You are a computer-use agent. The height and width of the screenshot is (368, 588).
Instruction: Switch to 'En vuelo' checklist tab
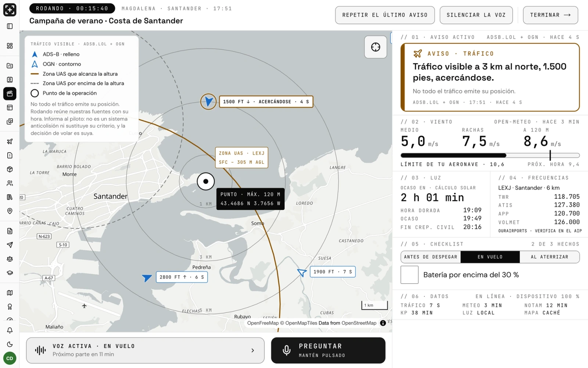coord(490,257)
